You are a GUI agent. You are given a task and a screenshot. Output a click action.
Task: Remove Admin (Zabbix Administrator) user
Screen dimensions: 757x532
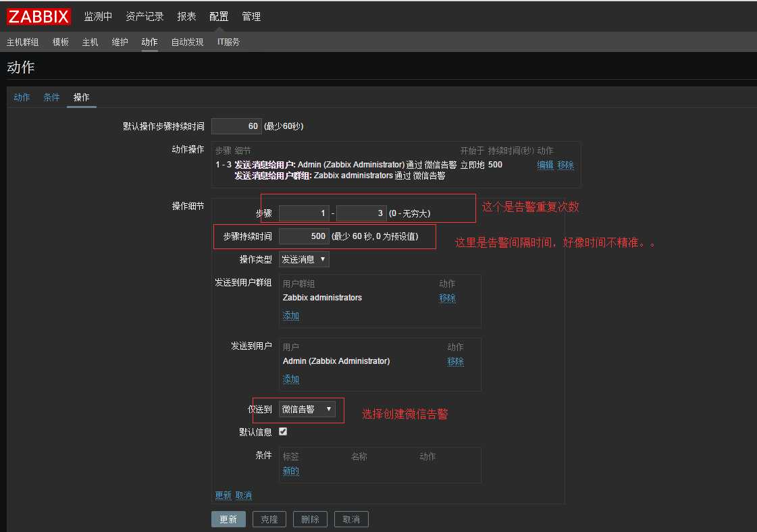[455, 361]
